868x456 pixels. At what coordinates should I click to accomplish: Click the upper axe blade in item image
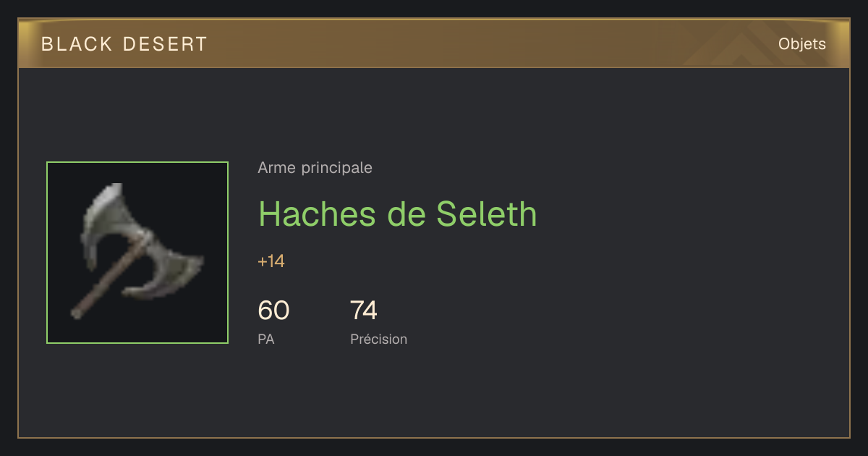click(x=110, y=219)
